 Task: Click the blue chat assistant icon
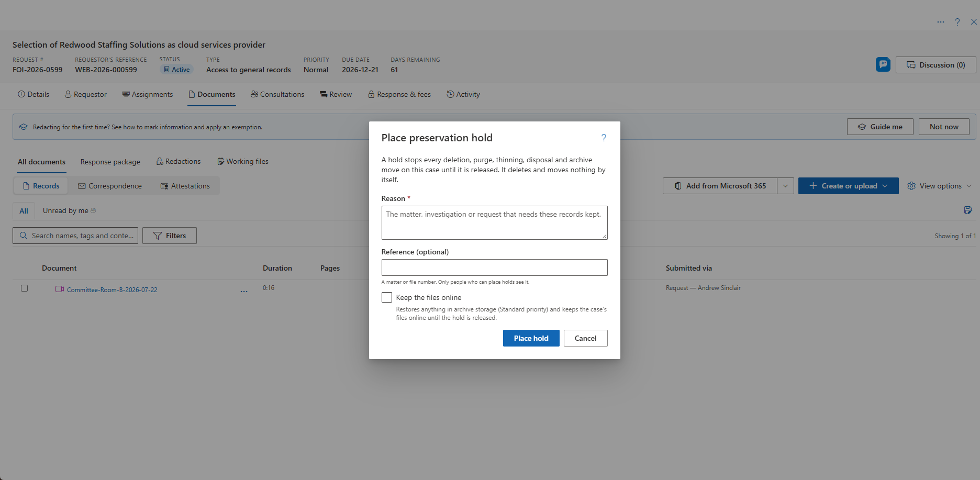883,64
